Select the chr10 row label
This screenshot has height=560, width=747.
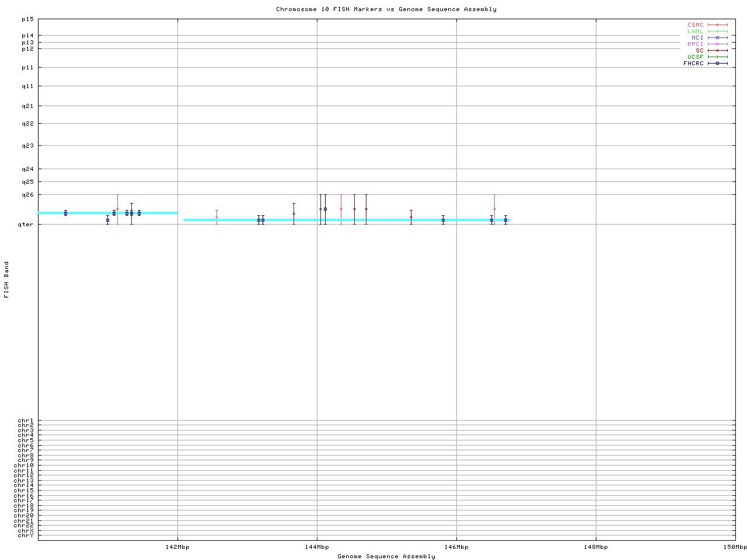click(x=25, y=466)
